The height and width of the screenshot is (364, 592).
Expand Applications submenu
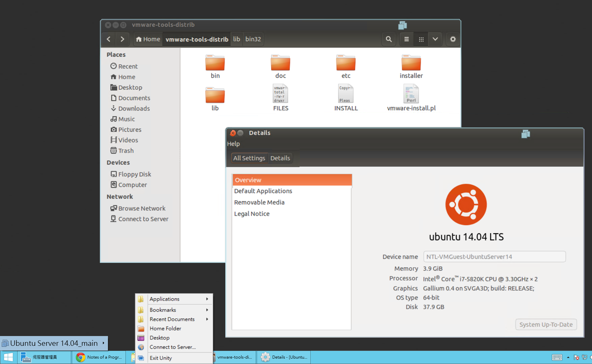(174, 299)
